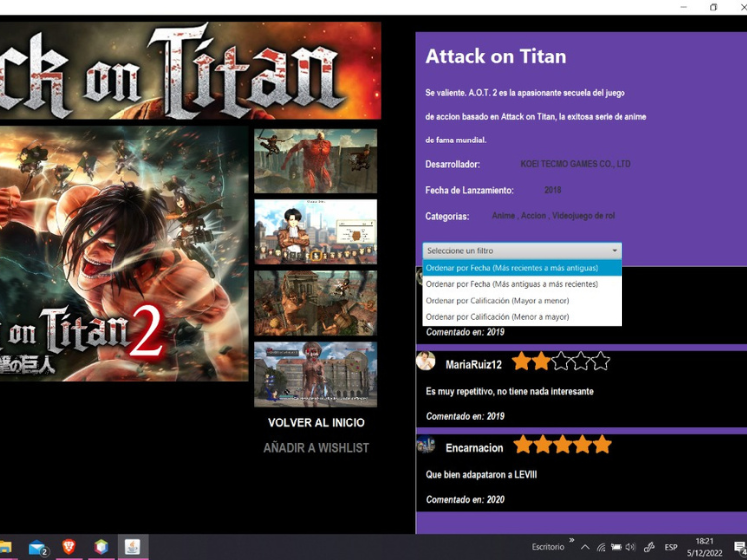
Task: Click the first star of Encarnacion's rating
Action: 523,445
